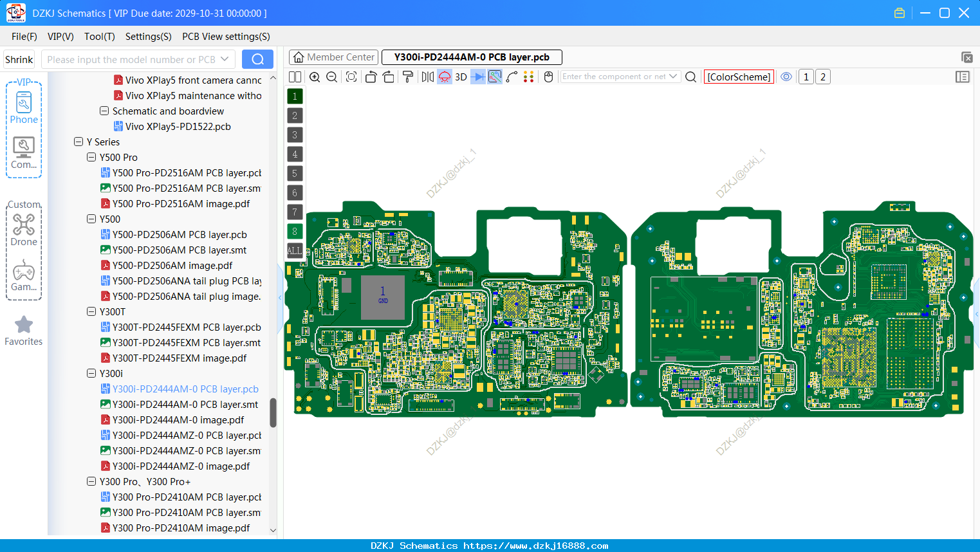Select the Drone category
Viewport: 980px width, 552px height.
click(24, 230)
